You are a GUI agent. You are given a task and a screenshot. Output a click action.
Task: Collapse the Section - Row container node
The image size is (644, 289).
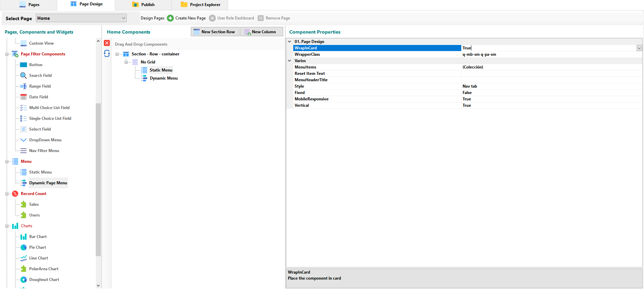[117, 54]
